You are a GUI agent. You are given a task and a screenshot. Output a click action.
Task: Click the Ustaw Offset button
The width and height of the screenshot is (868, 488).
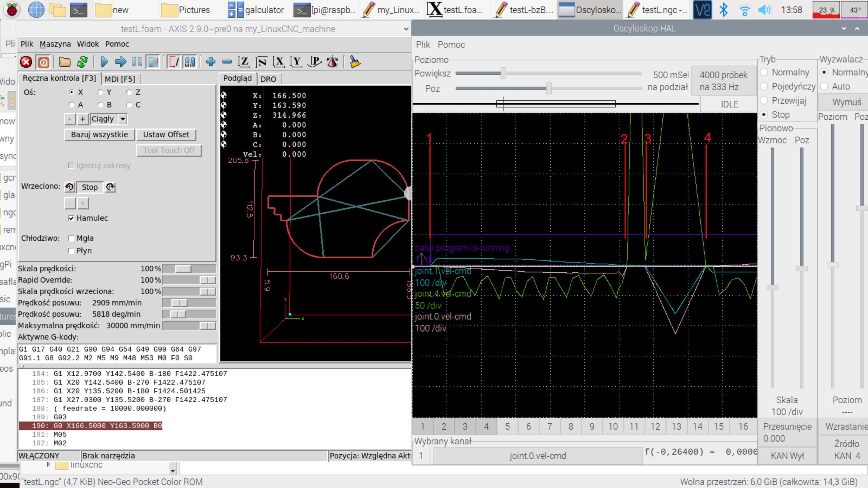[x=166, y=135]
